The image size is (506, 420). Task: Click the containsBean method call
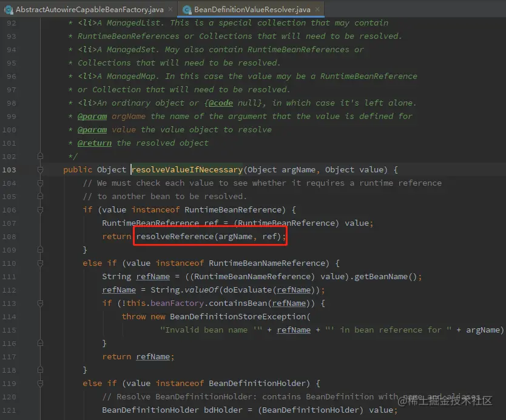point(238,303)
